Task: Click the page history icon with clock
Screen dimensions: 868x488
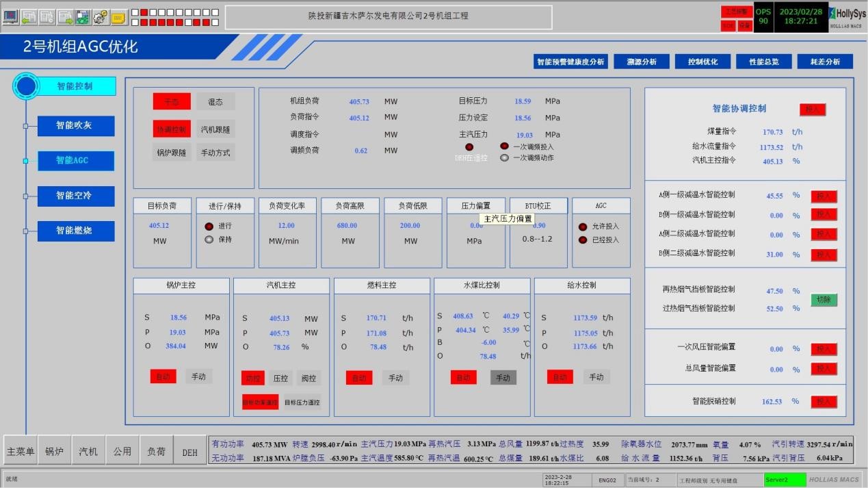Action: pos(47,17)
